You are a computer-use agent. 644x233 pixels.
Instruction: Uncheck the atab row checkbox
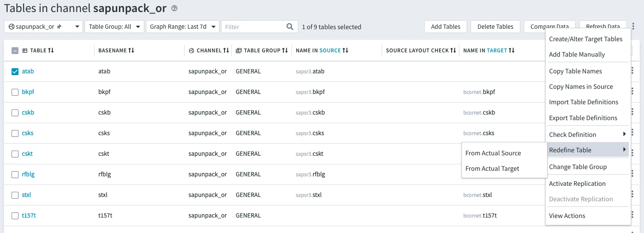point(15,71)
